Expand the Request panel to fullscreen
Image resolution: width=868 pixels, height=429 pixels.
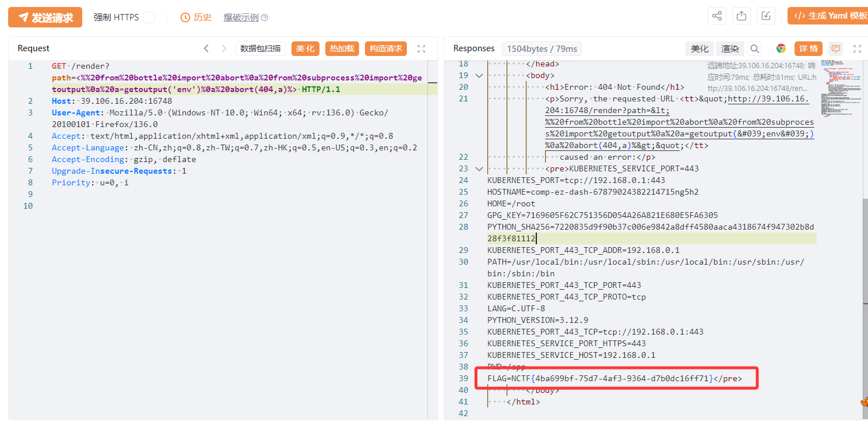[421, 49]
